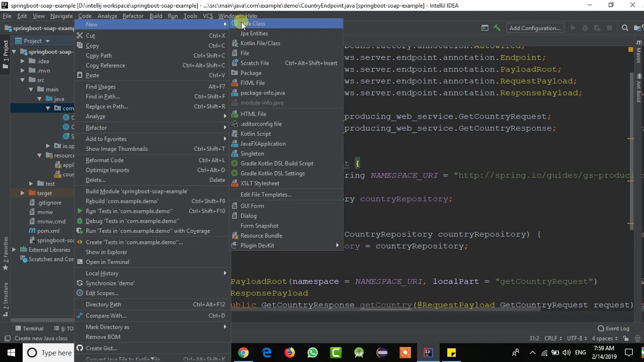The width and height of the screenshot is (644, 362).
Task: Click the GUI Form icon
Action: pos(234,206)
